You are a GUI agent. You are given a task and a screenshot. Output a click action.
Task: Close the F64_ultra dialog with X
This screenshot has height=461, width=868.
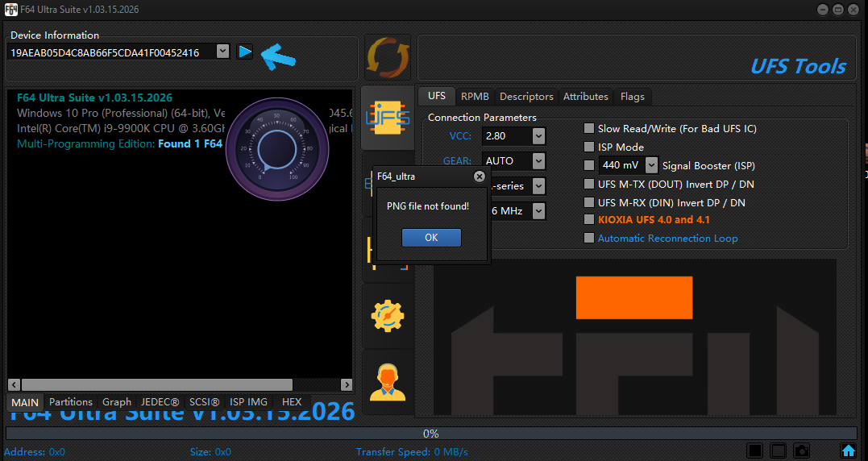tap(480, 176)
